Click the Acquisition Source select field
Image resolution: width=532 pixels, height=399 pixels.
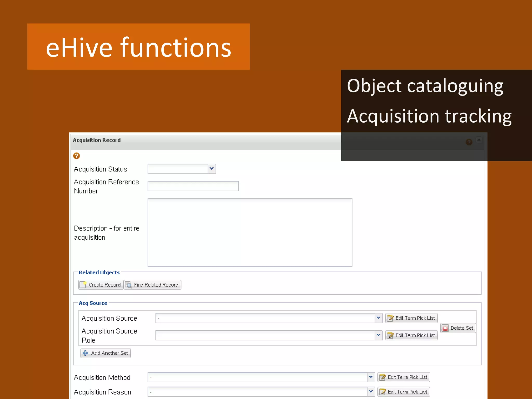(x=269, y=318)
